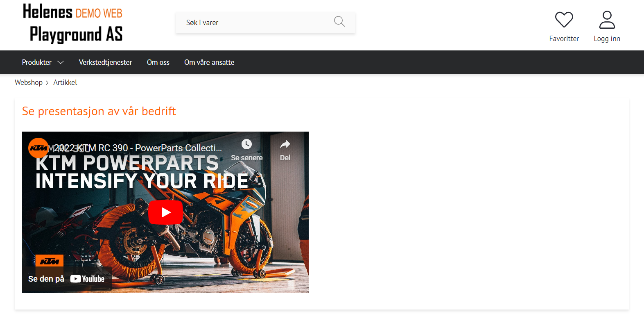Viewport: 644px width, 321px height.
Task: Click Se presentasjon av vår bedrift heading
Action: click(x=99, y=111)
